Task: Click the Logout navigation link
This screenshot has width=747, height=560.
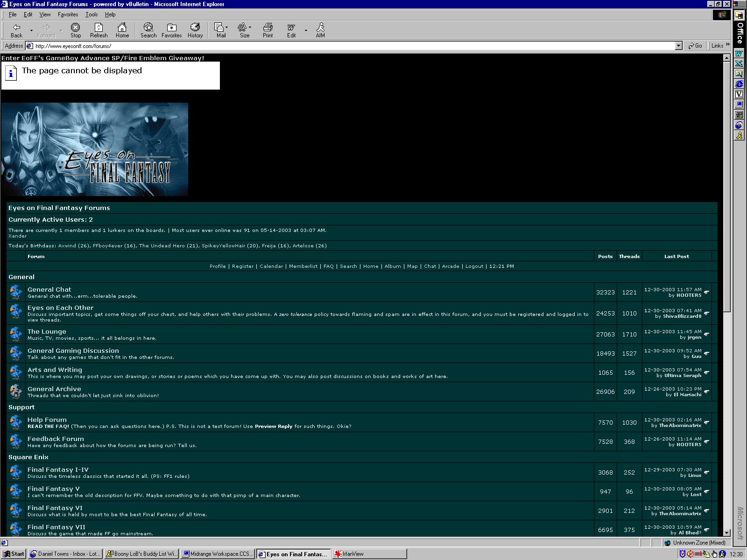Action: coord(474,266)
